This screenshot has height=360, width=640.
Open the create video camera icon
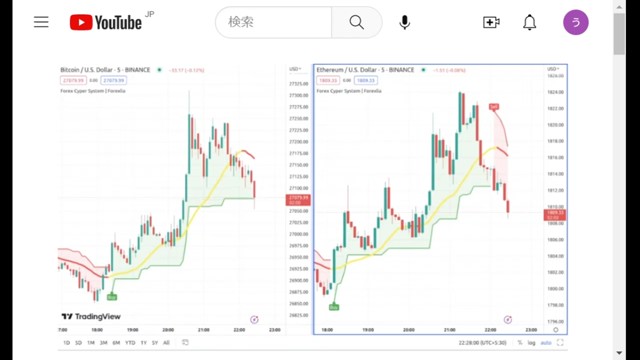pyautogui.click(x=491, y=22)
